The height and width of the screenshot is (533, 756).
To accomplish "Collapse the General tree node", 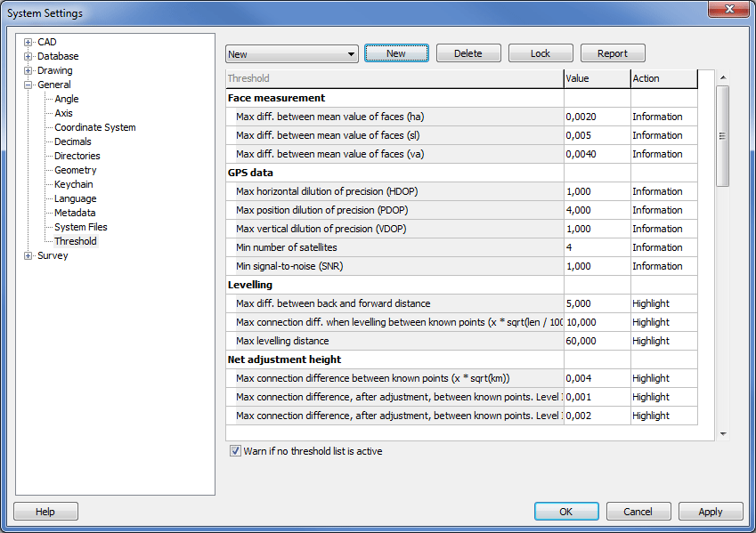I will coord(28,85).
